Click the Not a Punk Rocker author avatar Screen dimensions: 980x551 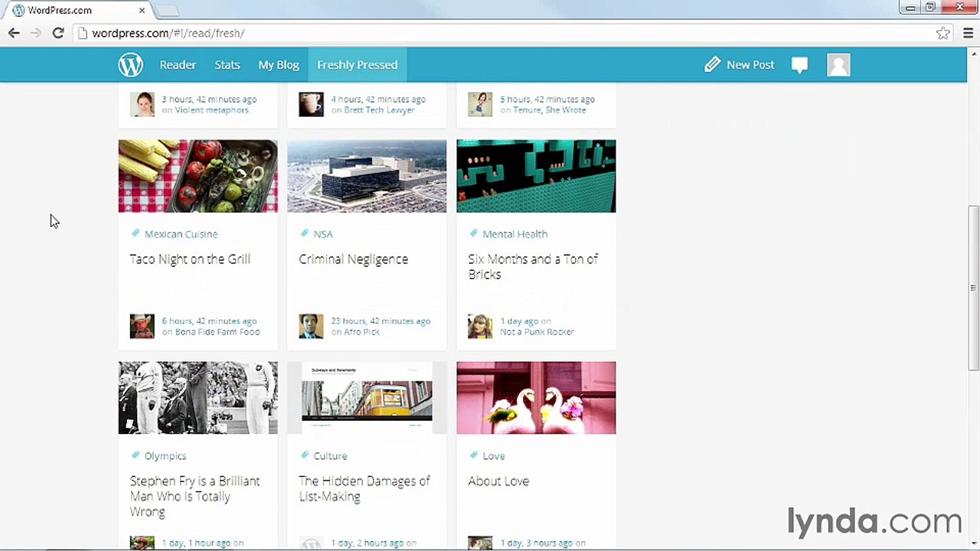coord(480,326)
